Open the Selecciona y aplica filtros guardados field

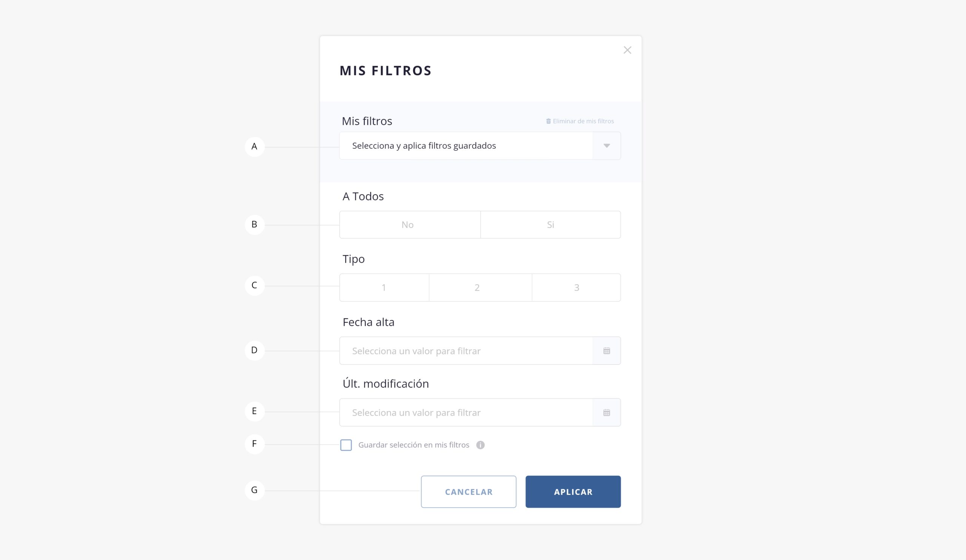pos(480,146)
